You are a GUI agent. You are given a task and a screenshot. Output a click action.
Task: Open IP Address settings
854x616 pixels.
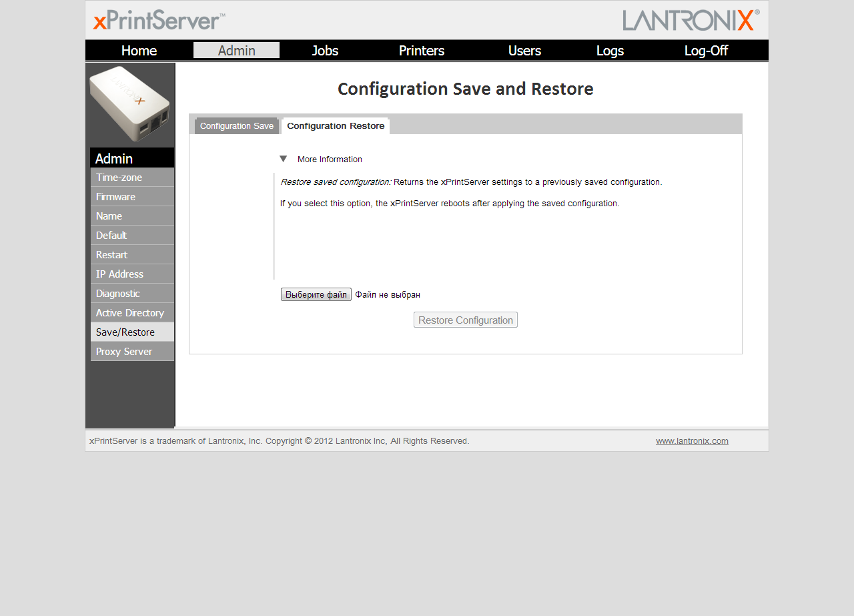pyautogui.click(x=132, y=274)
